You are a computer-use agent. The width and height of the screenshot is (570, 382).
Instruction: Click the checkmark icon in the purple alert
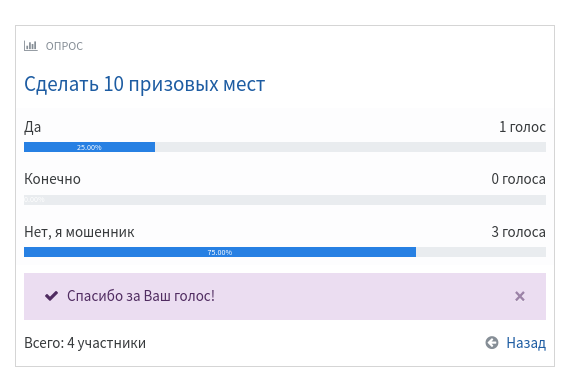(51, 296)
